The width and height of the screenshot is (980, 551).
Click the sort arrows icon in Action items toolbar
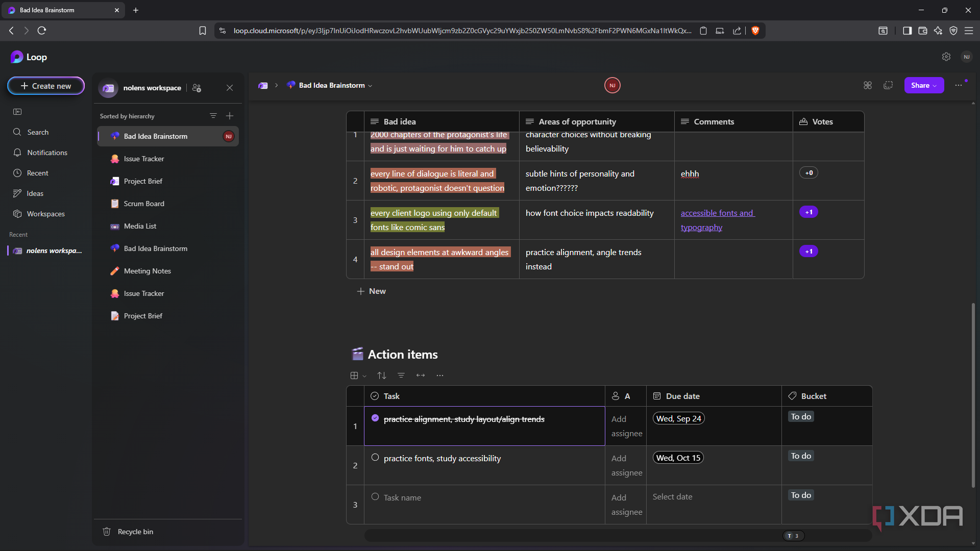coord(382,375)
